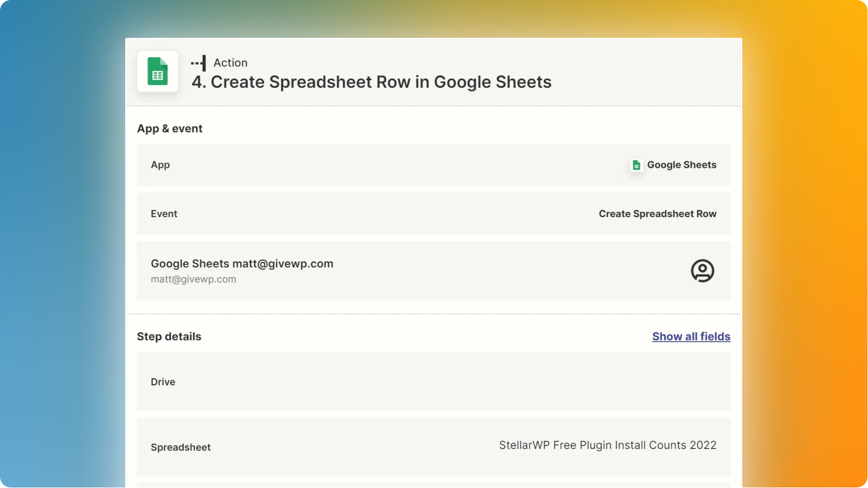Click the gray matt@givewp.com subtitle
This screenshot has height=488, width=868.
(194, 279)
